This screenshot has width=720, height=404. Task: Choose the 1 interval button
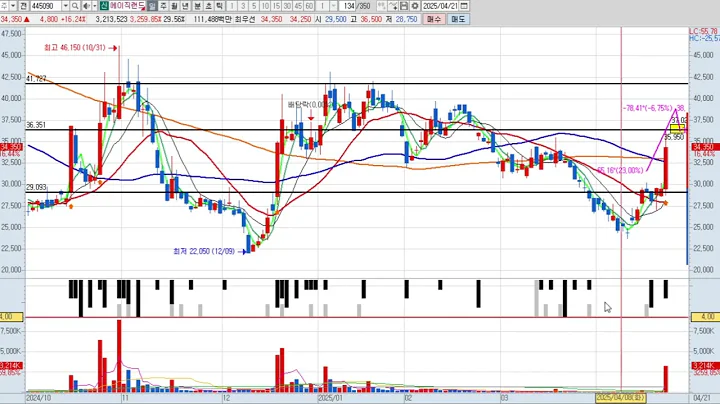pyautogui.click(x=231, y=6)
